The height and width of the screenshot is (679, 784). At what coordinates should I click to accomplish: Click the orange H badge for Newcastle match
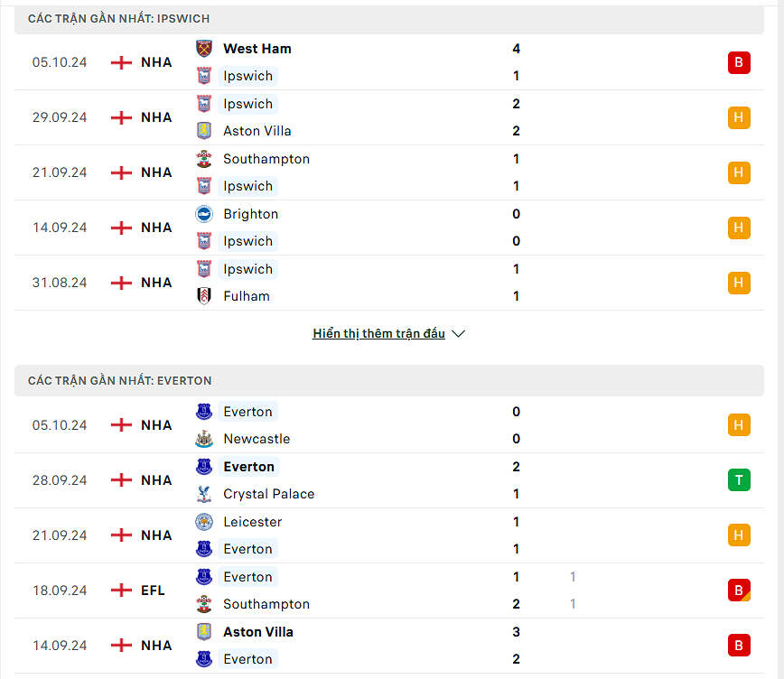(739, 425)
